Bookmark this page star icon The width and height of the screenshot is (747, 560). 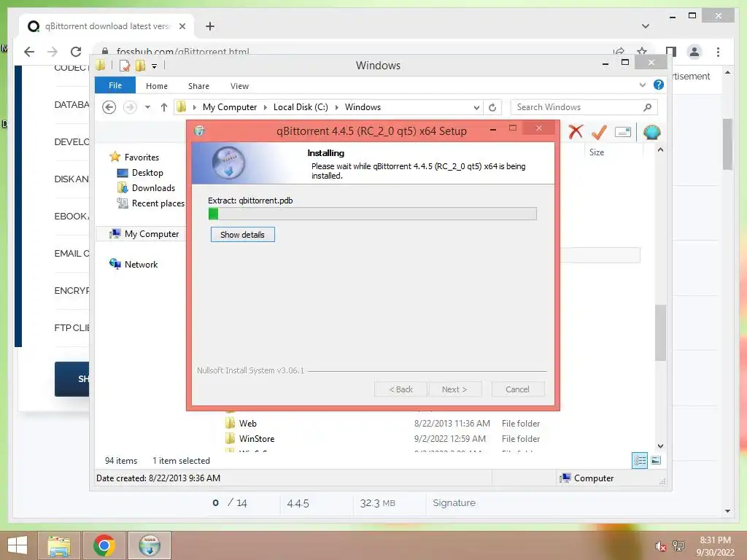pyautogui.click(x=642, y=51)
